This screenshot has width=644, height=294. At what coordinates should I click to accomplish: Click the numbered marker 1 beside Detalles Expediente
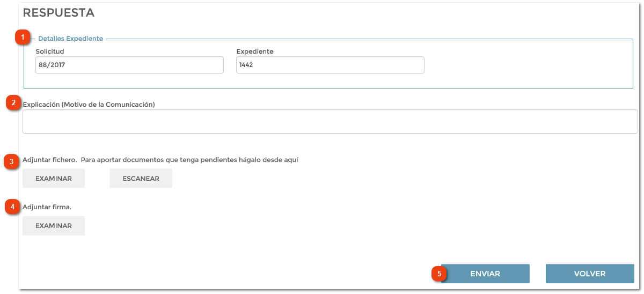pyautogui.click(x=22, y=38)
